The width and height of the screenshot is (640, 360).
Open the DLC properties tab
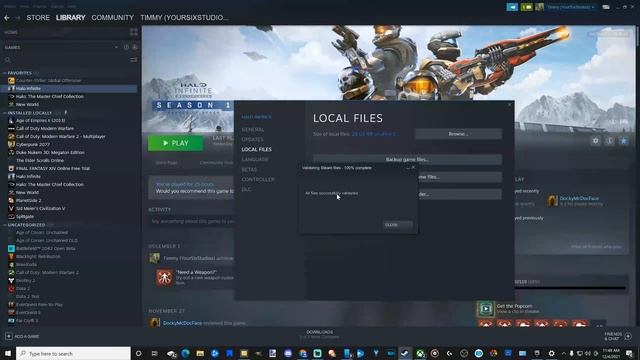(246, 189)
